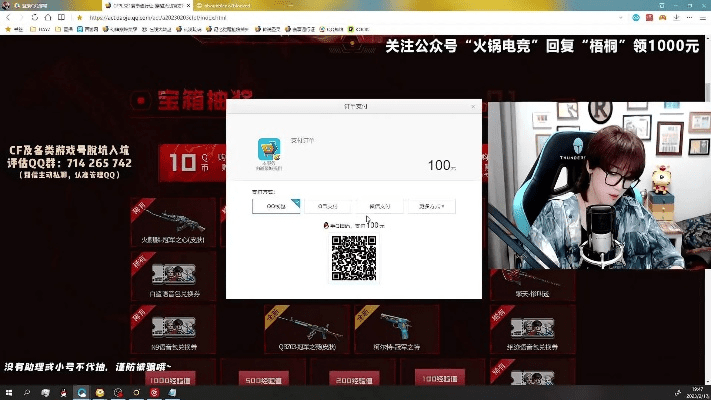
Task: Open the browser home page icon
Action: [48, 17]
